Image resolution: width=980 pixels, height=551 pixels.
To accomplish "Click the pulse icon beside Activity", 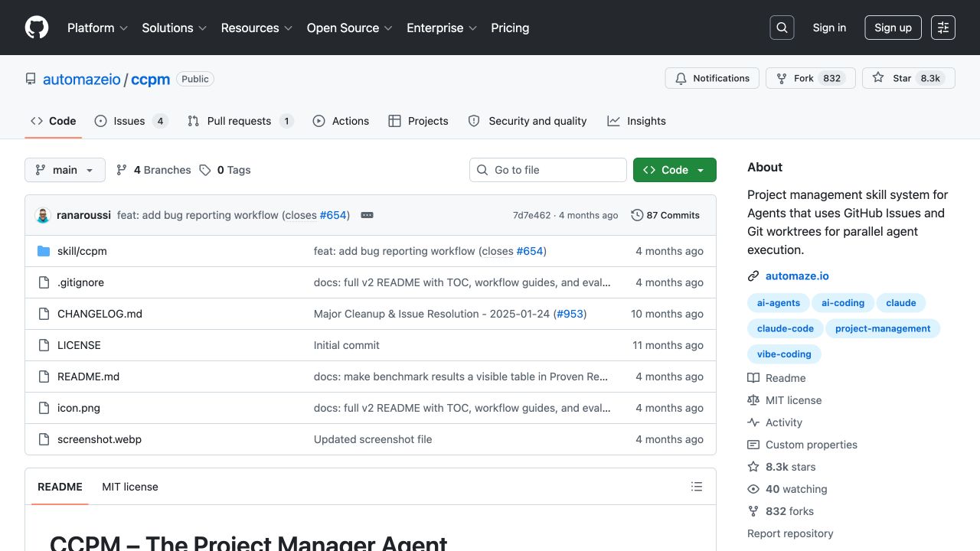I will click(753, 422).
